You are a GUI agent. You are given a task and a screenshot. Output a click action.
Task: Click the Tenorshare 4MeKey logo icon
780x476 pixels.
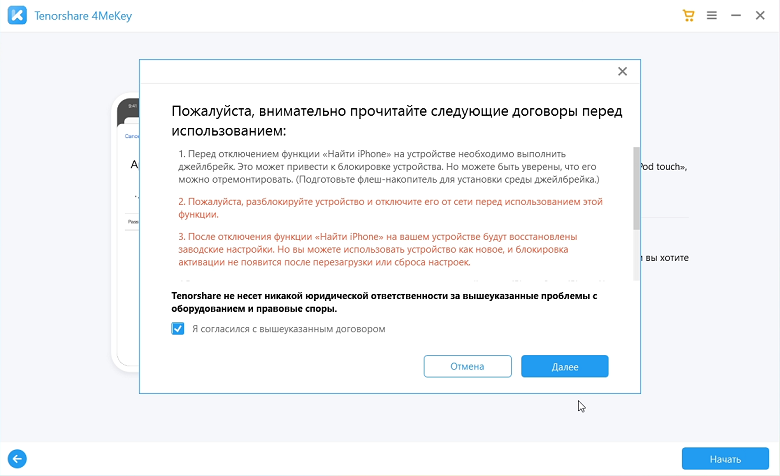17,15
